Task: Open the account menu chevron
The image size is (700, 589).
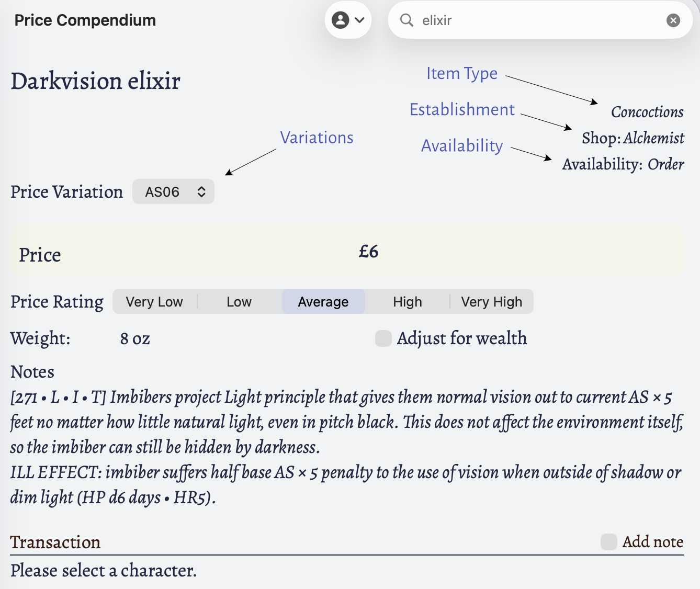Action: click(360, 20)
